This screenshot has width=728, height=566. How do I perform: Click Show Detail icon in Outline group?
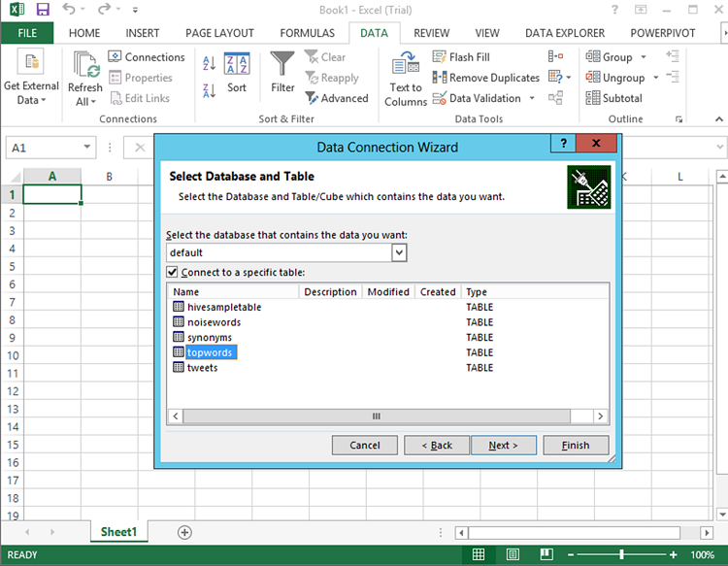tap(673, 56)
